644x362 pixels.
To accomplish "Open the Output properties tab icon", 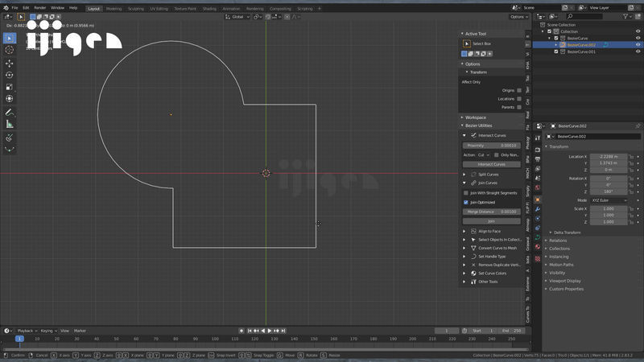I will coord(537,159).
